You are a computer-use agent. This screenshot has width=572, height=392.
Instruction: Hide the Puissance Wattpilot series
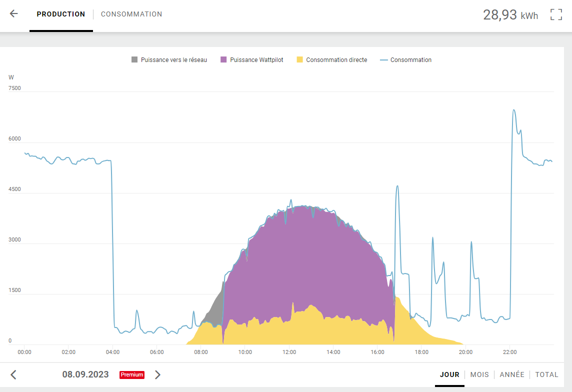[256, 60]
